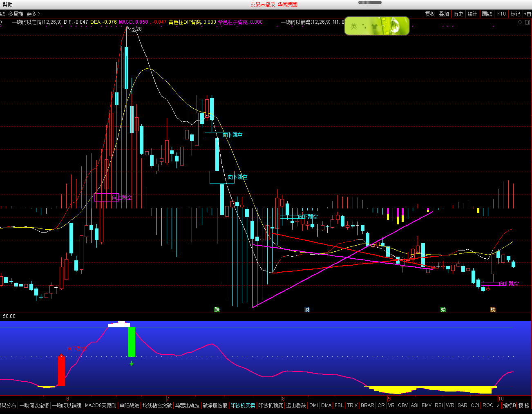Select the 画线 drawing tool button

487,14
